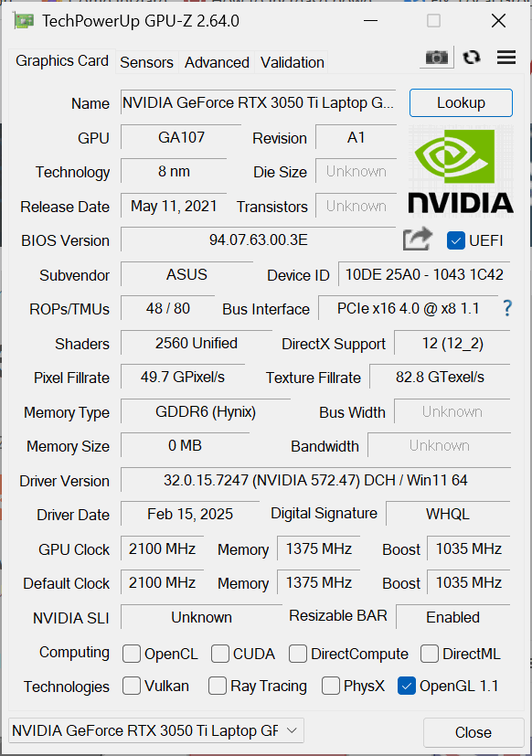This screenshot has height=756, width=532.
Task: Toggle the OpenGL 1.1 checkbox
Action: click(x=407, y=686)
